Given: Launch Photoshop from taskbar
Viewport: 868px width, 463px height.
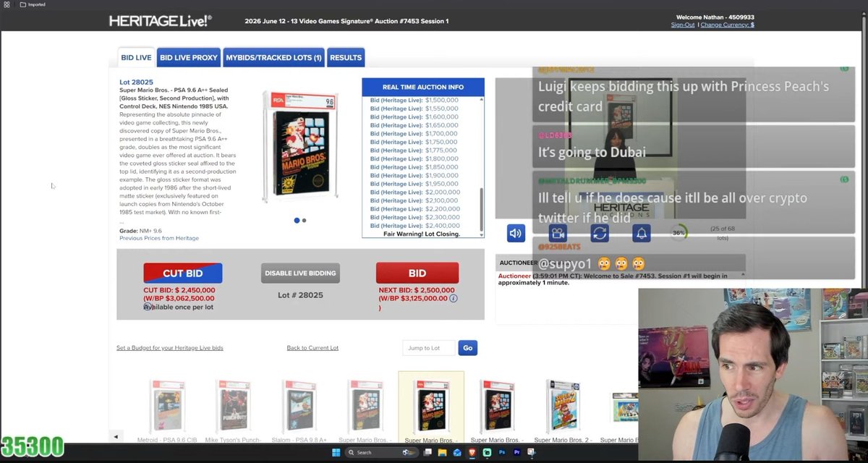Looking at the screenshot, I should [503, 453].
